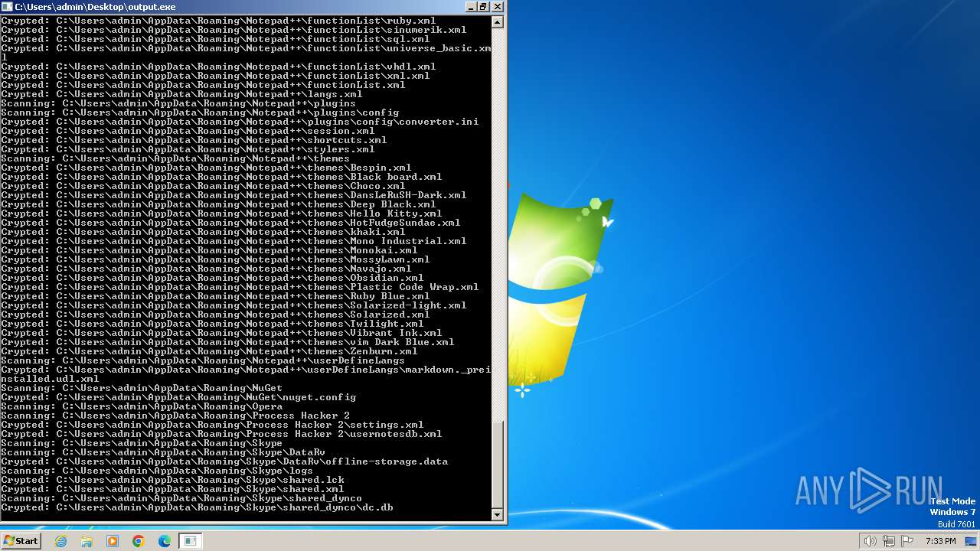Viewport: 980px width, 551px height.
Task: Click the line ending themes\Zenburn.xml
Action: pos(209,351)
